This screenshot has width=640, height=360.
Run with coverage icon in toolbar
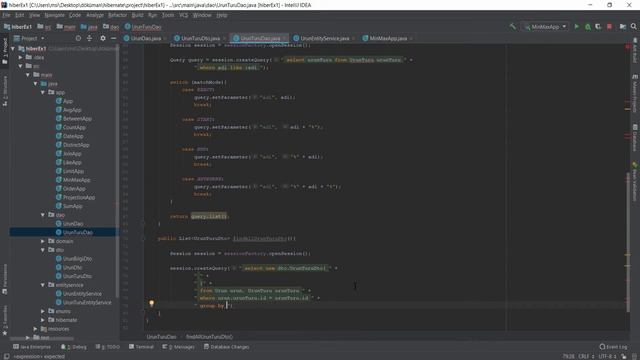tap(598, 27)
